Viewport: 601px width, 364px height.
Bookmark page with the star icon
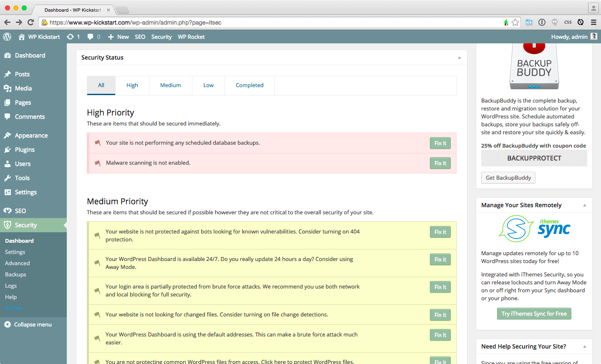(x=515, y=23)
